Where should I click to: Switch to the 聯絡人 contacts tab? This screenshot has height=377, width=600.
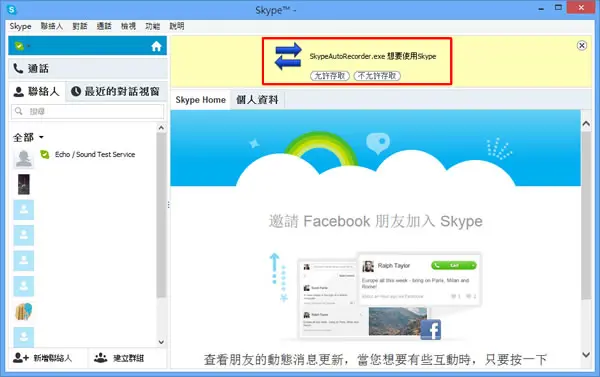tap(37, 91)
